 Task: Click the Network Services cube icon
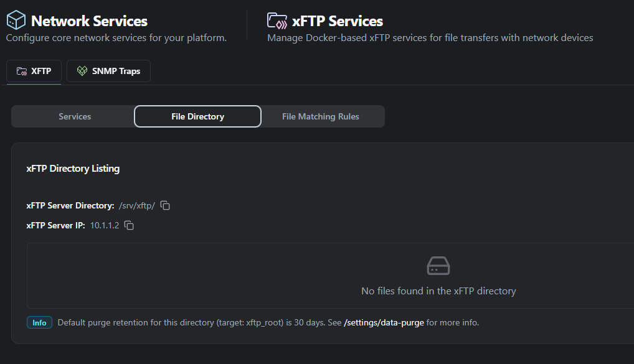pyautogui.click(x=16, y=20)
